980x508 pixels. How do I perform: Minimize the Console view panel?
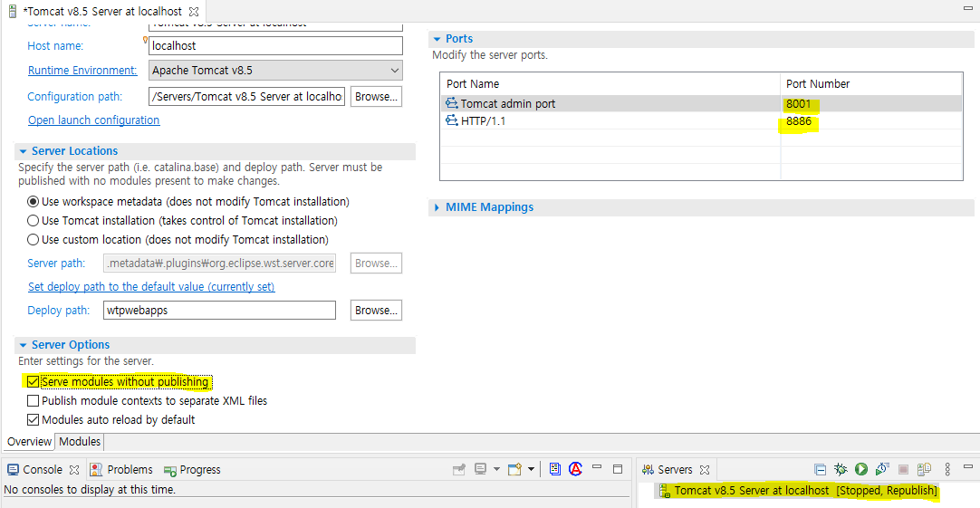pyautogui.click(x=597, y=466)
